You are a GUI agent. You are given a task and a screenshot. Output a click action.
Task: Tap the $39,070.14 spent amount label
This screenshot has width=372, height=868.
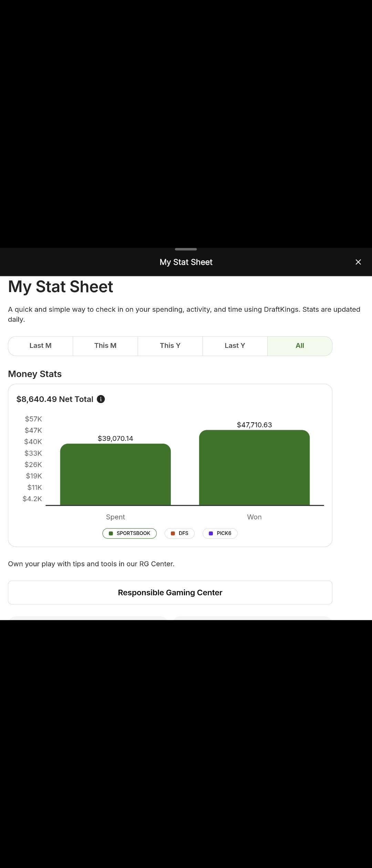[115, 438]
